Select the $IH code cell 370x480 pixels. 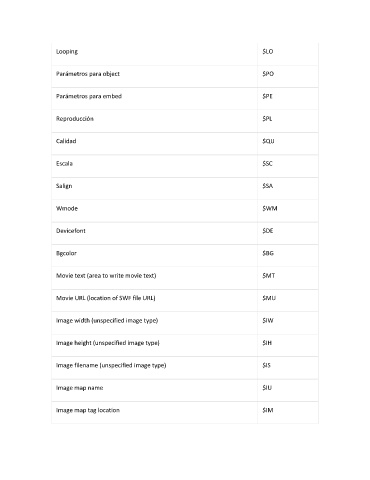(267, 343)
